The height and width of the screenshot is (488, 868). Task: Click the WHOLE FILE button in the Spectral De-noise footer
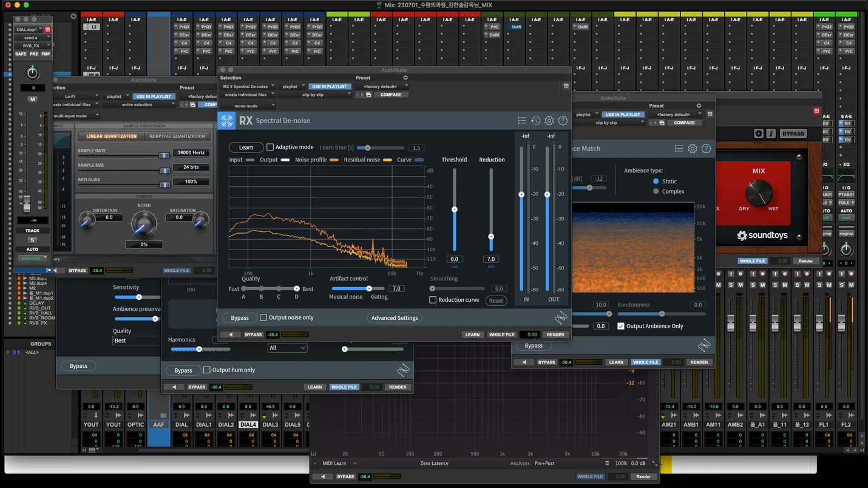[502, 334]
